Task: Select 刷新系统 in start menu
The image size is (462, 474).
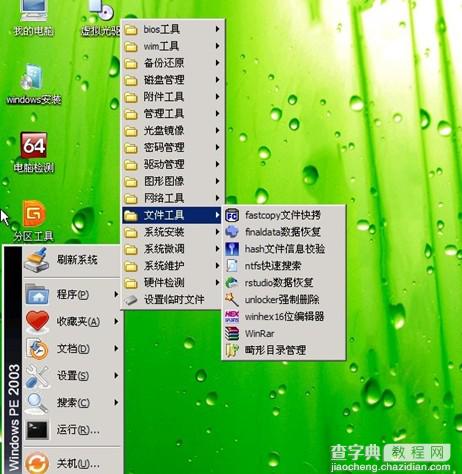Action: [72, 260]
